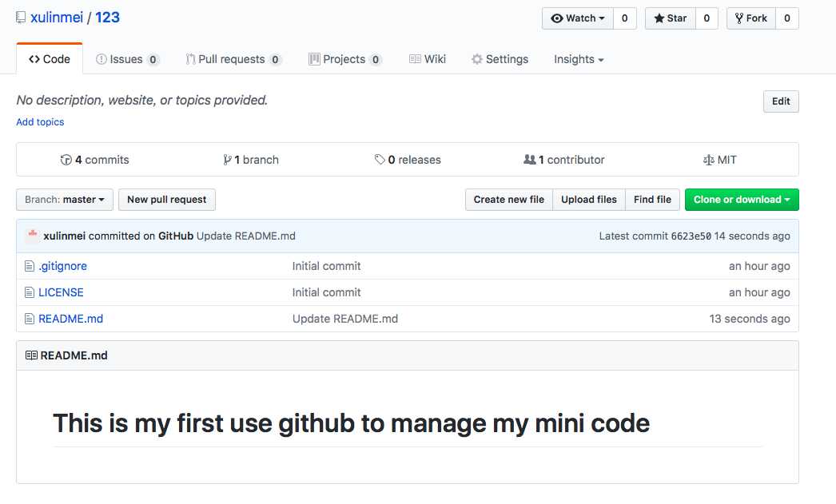Click the book icon in README.md header
Viewport: 836px width, 504px height.
31,355
